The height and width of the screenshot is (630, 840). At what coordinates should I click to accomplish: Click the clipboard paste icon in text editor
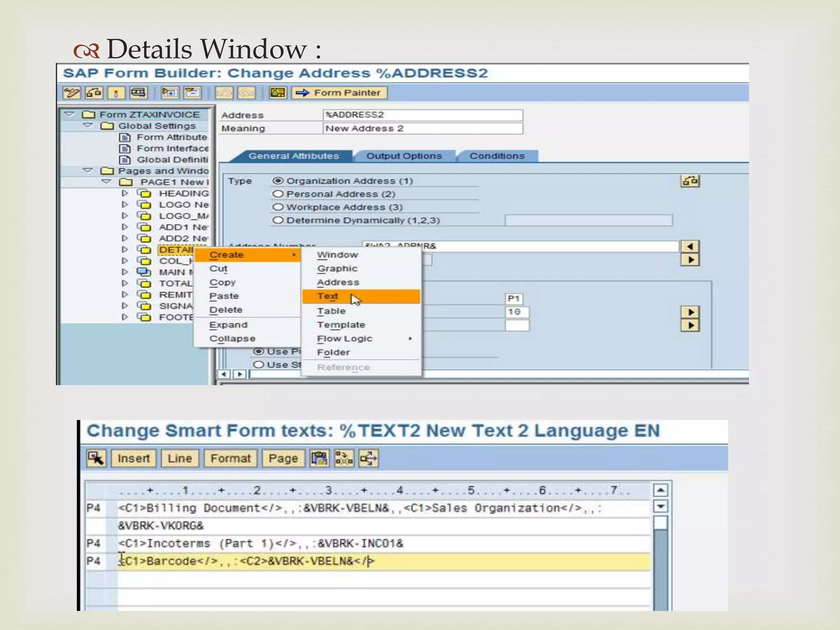pos(320,458)
